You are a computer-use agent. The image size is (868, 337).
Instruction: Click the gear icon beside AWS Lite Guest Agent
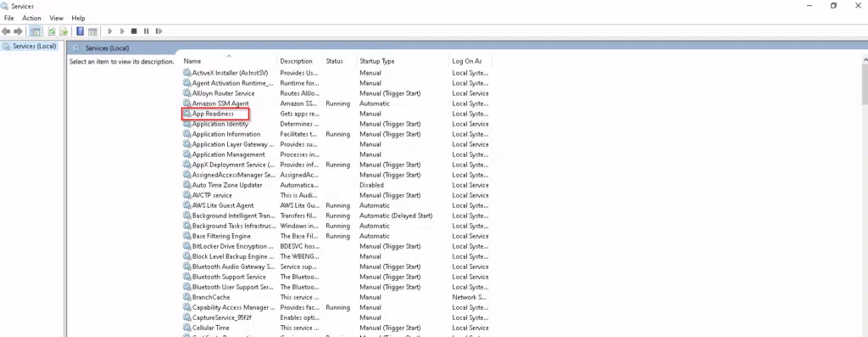tap(187, 205)
